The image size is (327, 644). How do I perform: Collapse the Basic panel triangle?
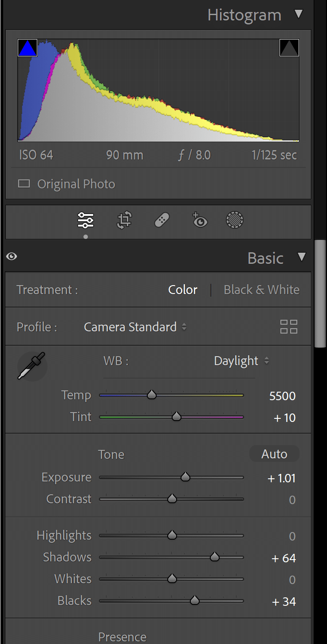302,257
